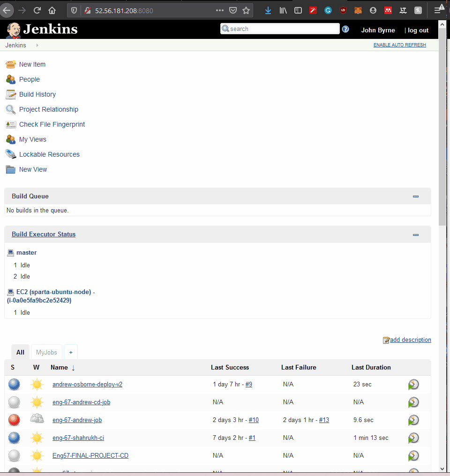
Task: Sort jobs by Name column
Action: tap(62, 368)
